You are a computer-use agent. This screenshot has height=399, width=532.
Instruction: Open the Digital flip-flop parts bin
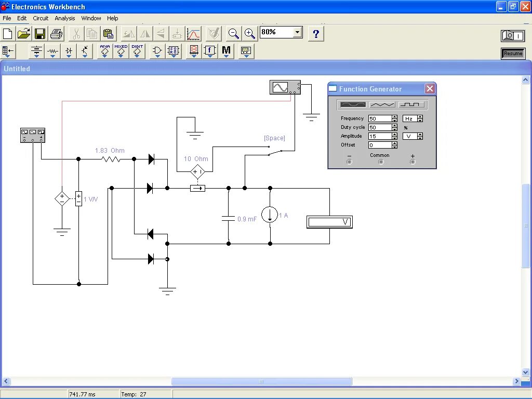[x=174, y=51]
